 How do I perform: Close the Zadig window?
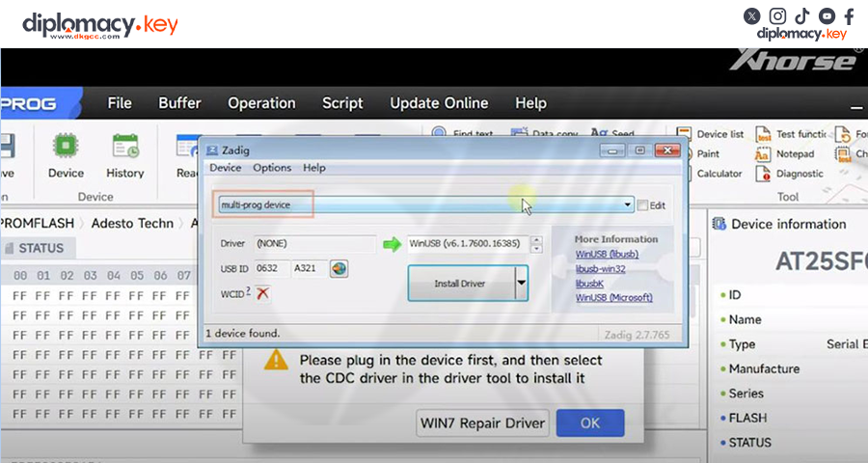[x=667, y=150]
